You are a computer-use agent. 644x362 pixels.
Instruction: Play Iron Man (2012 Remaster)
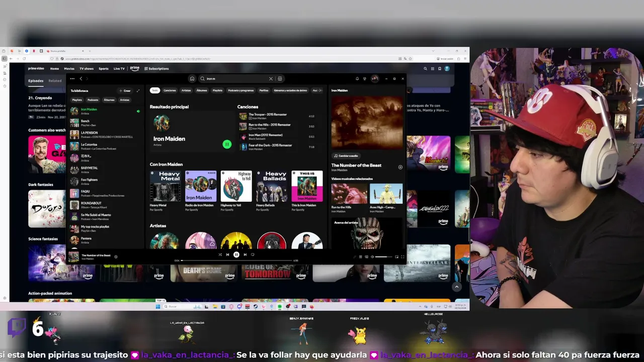(x=276, y=137)
